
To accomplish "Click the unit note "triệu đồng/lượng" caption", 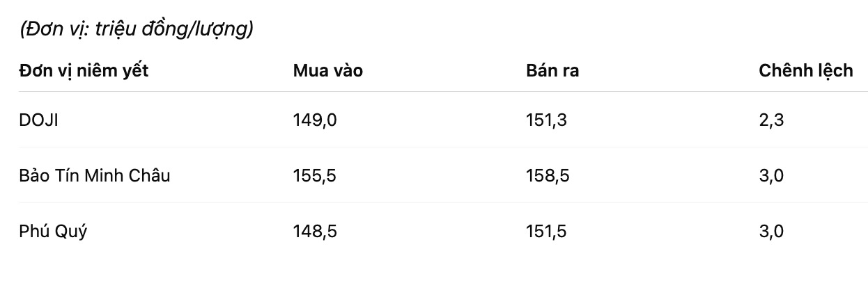I will click(x=136, y=30).
